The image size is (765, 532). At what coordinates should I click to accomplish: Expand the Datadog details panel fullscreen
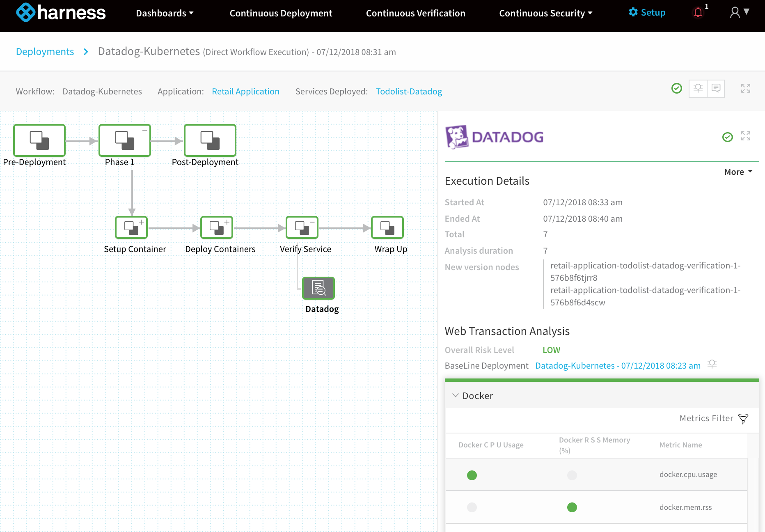[745, 136]
